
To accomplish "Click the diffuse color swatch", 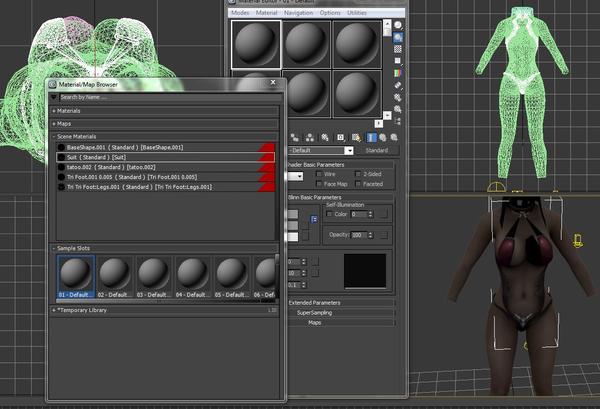I will pos(293,226).
